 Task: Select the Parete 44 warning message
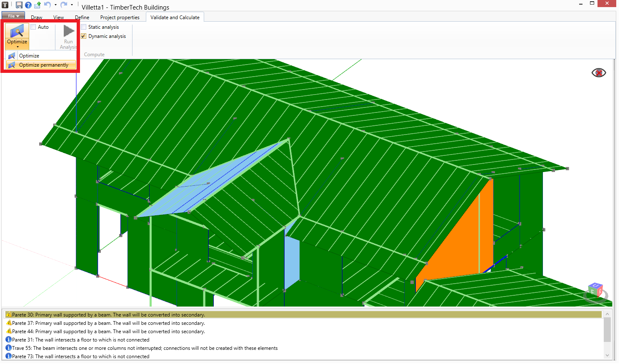coord(303,332)
